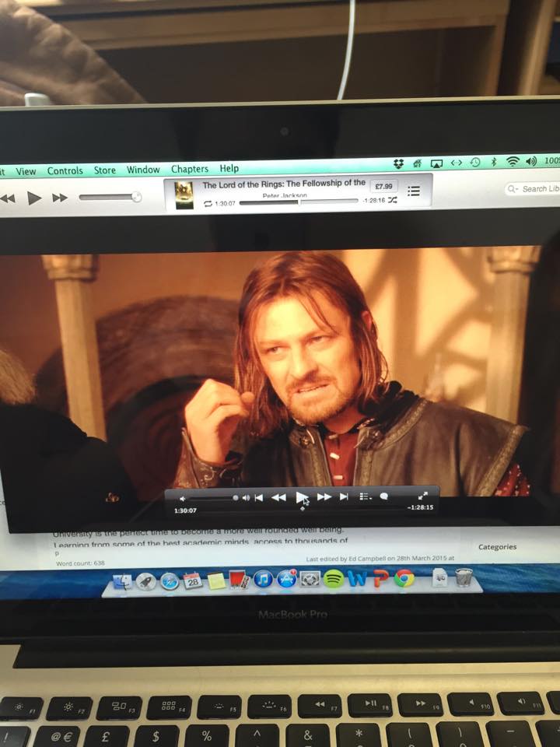The height and width of the screenshot is (747, 560).
Task: Open iTunes from the Dock
Action: click(x=263, y=579)
